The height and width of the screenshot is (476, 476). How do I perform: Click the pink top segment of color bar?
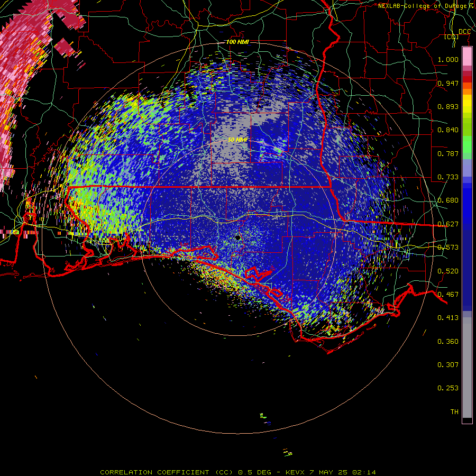pyautogui.click(x=467, y=57)
